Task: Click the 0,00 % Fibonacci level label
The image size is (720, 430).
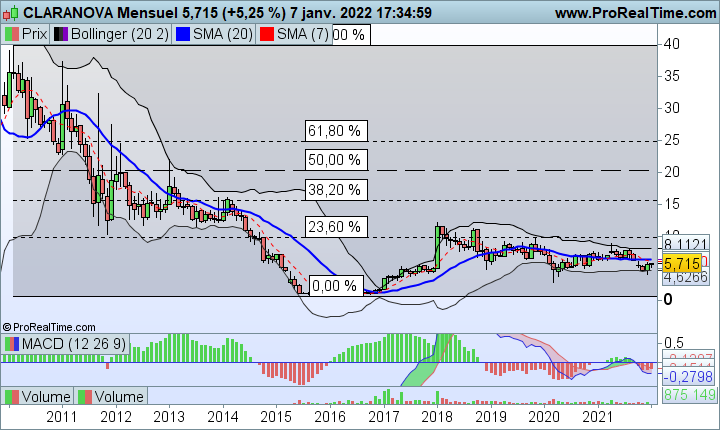Action: 337,286
